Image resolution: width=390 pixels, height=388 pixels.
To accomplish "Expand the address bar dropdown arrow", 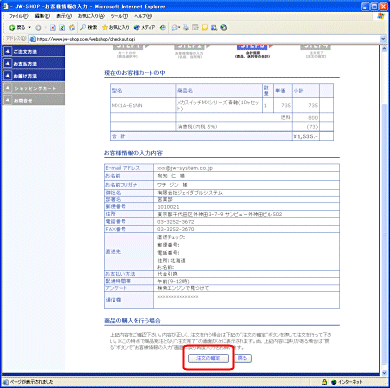I will 383,39.
